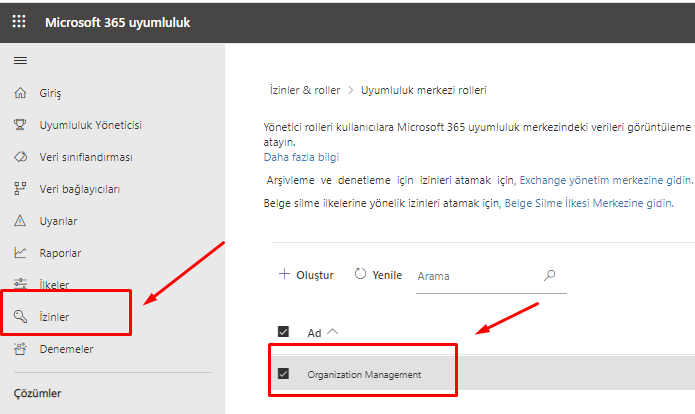Click the Denemeler gift icon
This screenshot has height=414, width=695.
pyautogui.click(x=20, y=349)
